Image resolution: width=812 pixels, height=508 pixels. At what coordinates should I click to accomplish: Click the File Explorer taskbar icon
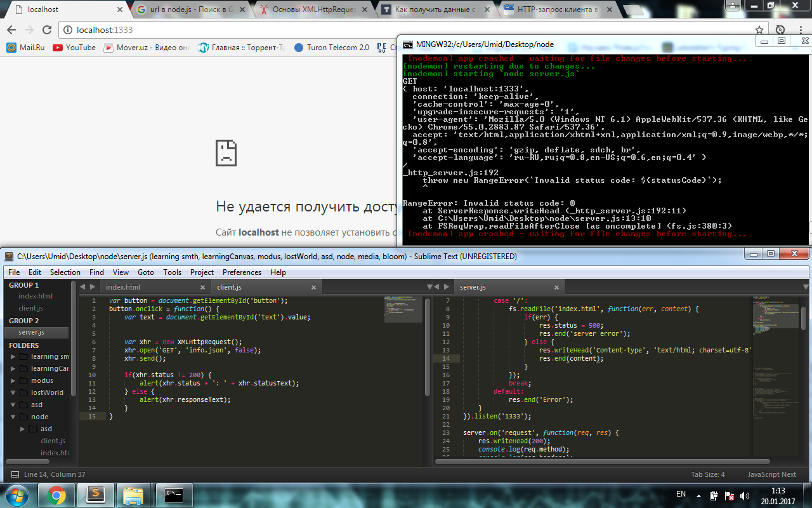click(134, 494)
